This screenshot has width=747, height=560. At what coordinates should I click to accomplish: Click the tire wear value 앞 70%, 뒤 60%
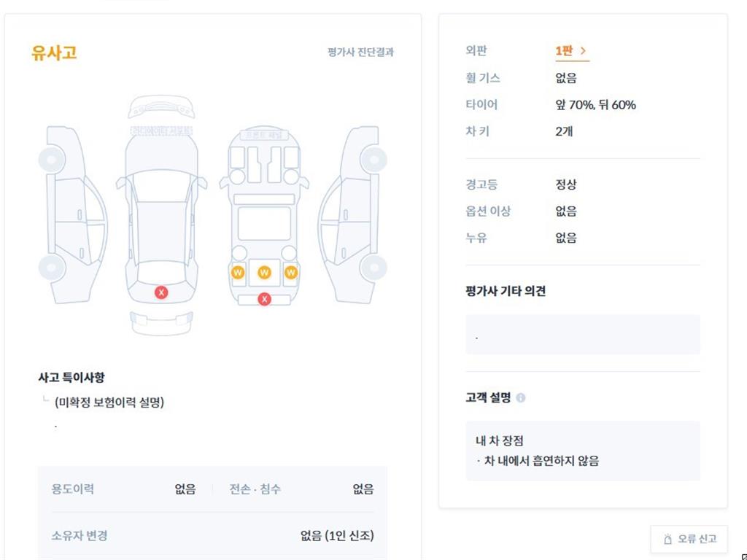coord(595,105)
